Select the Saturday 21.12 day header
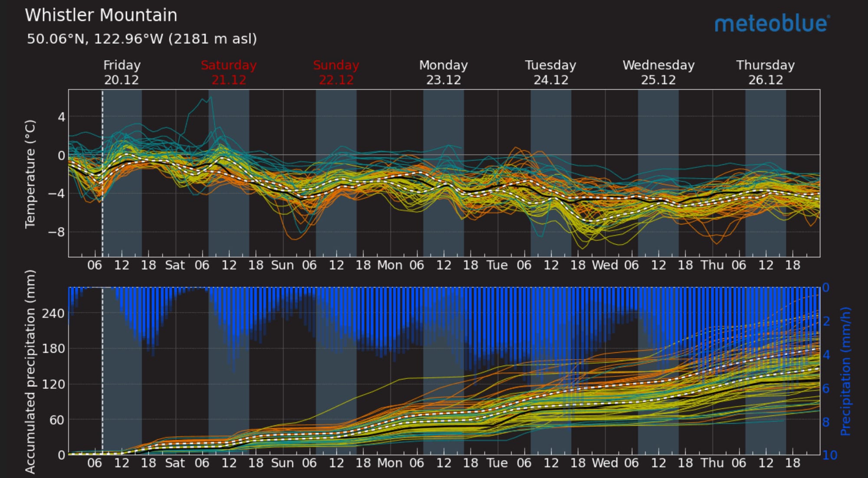Image resolution: width=868 pixels, height=478 pixels. click(229, 72)
